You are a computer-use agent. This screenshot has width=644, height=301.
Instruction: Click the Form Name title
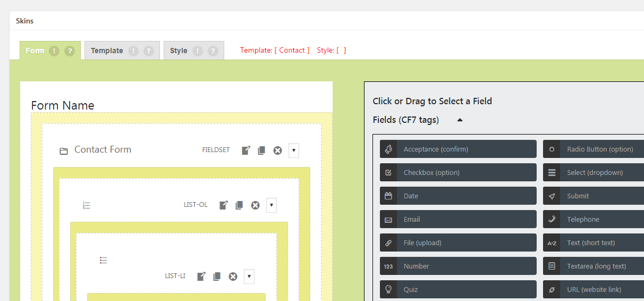coord(63,105)
